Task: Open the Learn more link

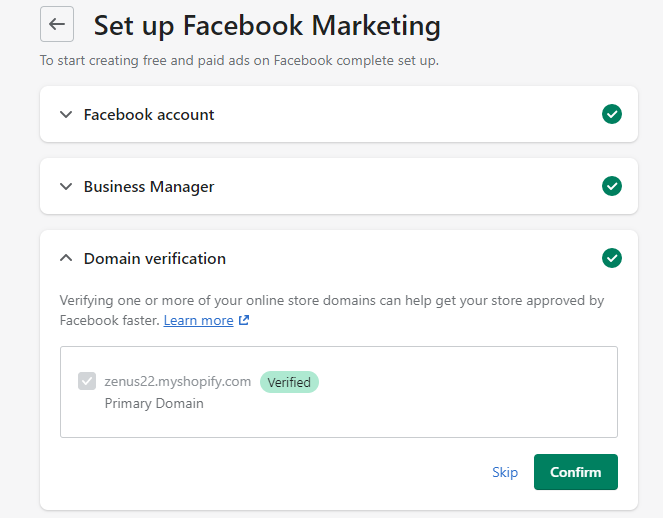Action: point(198,320)
